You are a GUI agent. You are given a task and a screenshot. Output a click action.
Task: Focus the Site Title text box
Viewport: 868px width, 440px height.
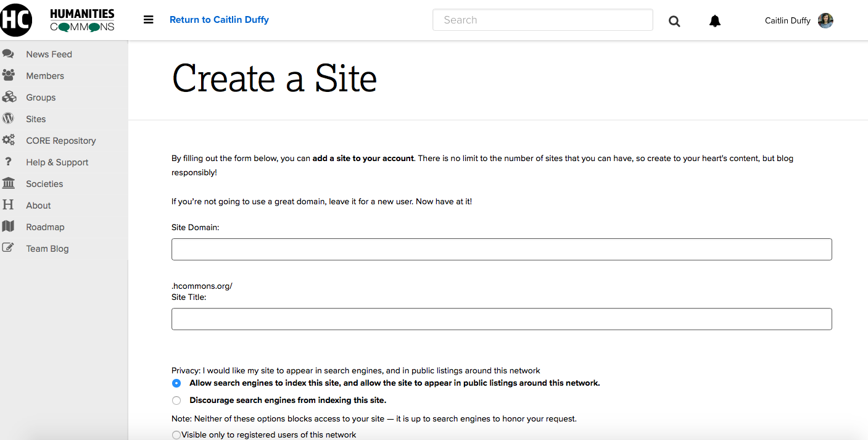coord(501,319)
